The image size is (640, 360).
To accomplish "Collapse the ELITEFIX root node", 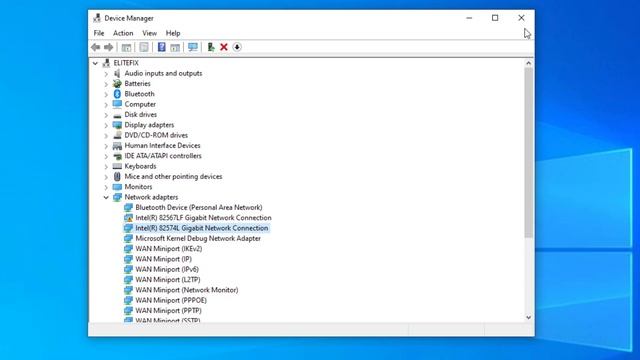I will pyautogui.click(x=95, y=63).
